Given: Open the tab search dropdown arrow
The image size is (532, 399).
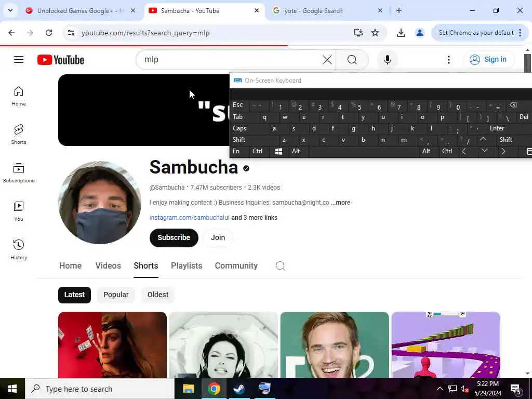Looking at the screenshot, I should (x=10, y=10).
